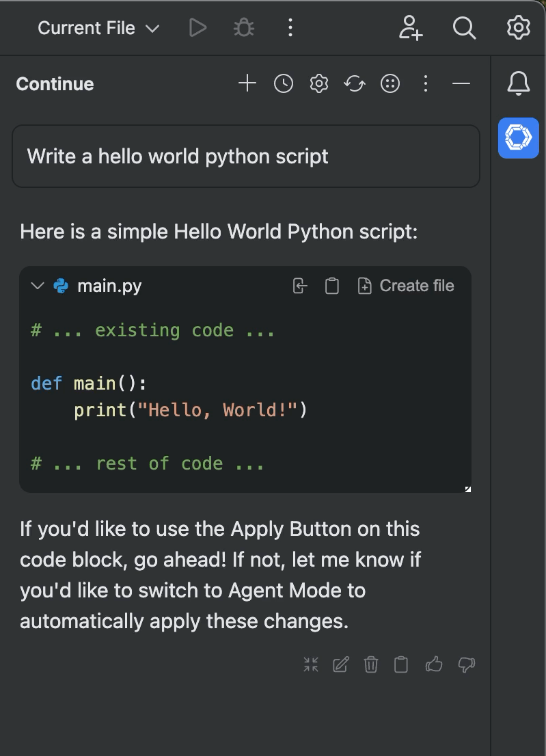The width and height of the screenshot is (546, 756).
Task: Toggle compact view of the response
Action: coord(311,664)
